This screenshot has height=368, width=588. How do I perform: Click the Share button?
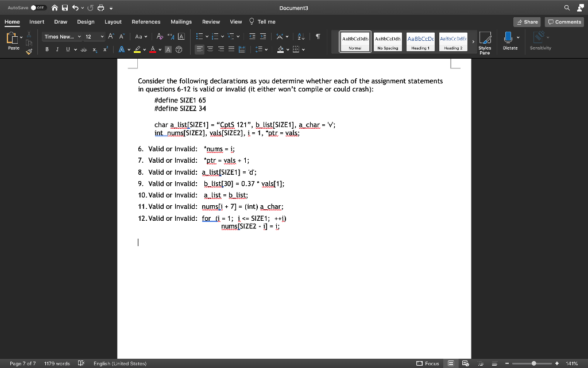[x=527, y=21]
